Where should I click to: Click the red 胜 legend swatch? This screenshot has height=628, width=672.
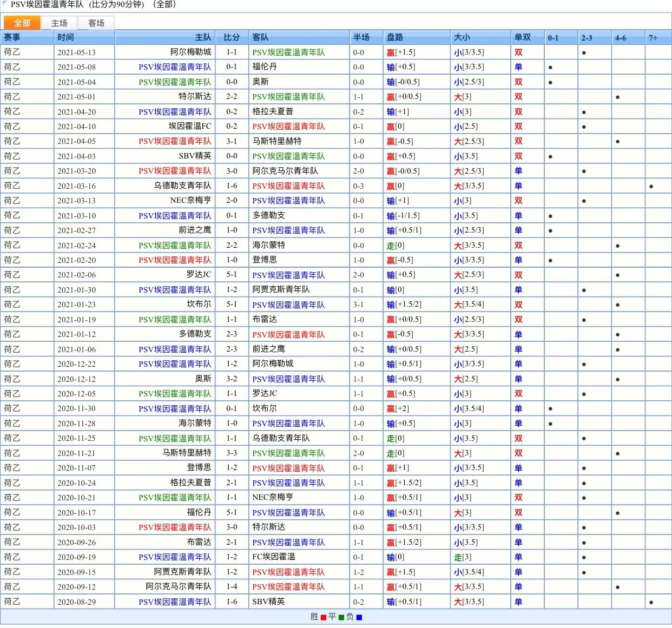(x=324, y=617)
